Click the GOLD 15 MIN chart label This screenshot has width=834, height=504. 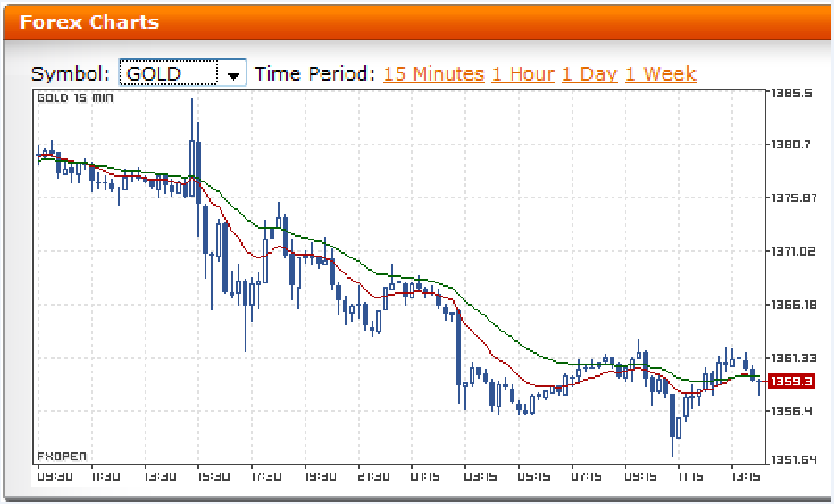pos(75,98)
